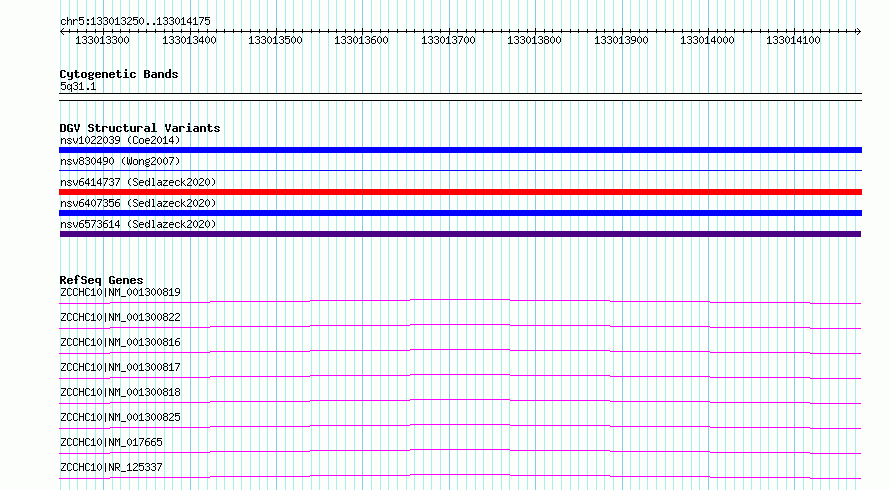
Task: Open transcript ZCCHC10|NM_017665
Action: tap(111, 442)
